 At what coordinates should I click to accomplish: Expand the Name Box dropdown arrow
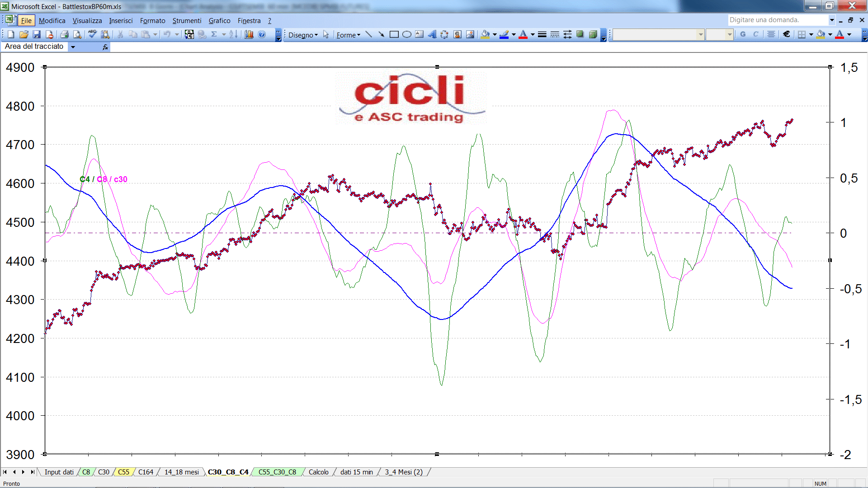click(x=73, y=47)
